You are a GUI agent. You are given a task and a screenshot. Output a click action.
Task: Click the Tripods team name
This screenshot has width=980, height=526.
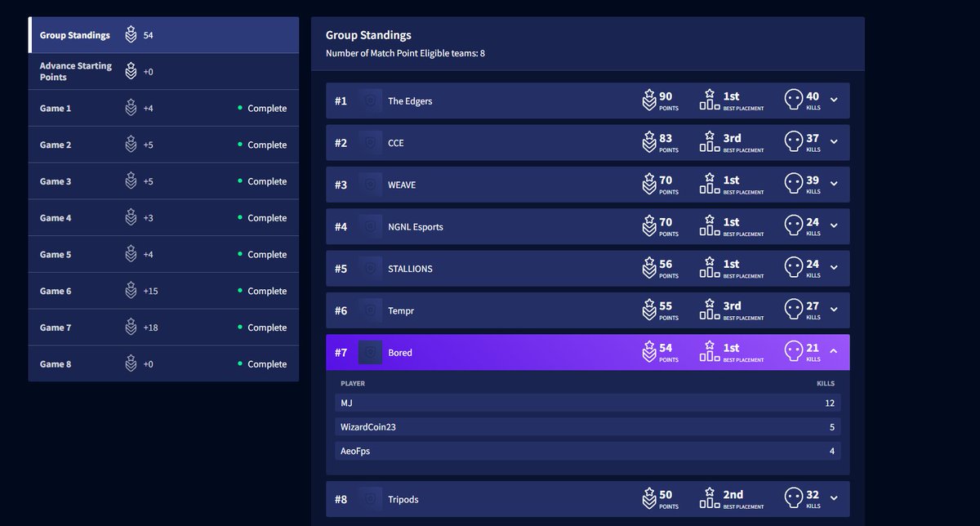[403, 499]
